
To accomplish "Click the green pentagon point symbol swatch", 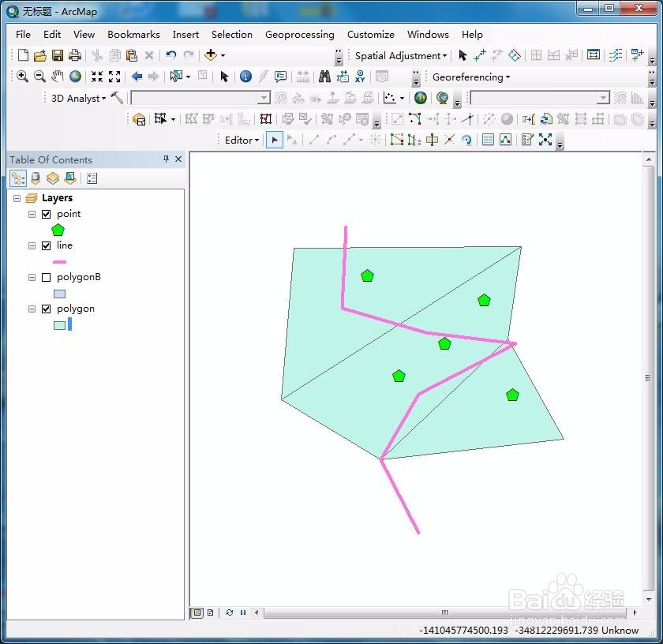I will pos(58,230).
